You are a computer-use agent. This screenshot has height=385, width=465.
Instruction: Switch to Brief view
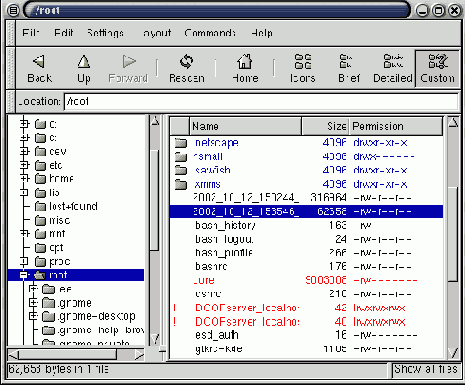coord(348,69)
